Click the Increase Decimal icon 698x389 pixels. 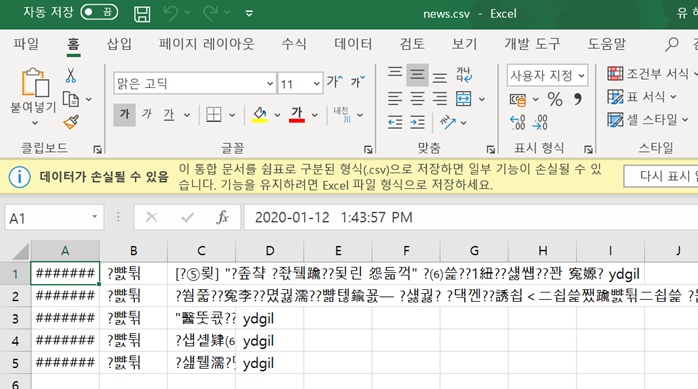(517, 122)
